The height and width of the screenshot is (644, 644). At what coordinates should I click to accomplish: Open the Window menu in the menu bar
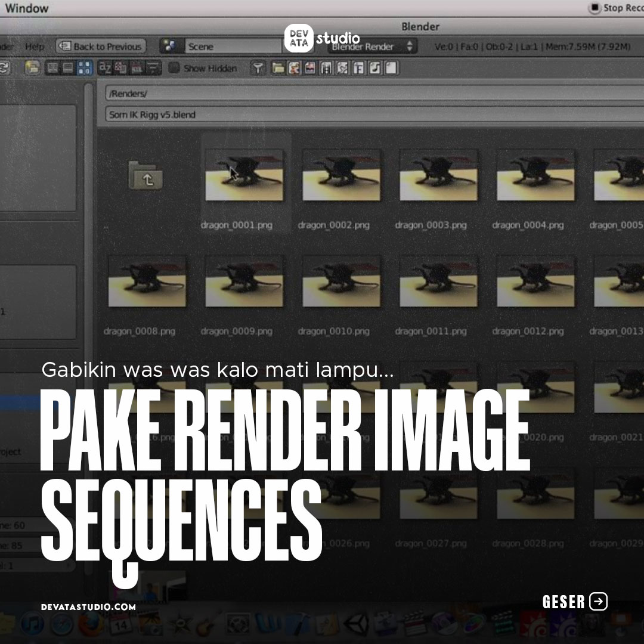27,8
